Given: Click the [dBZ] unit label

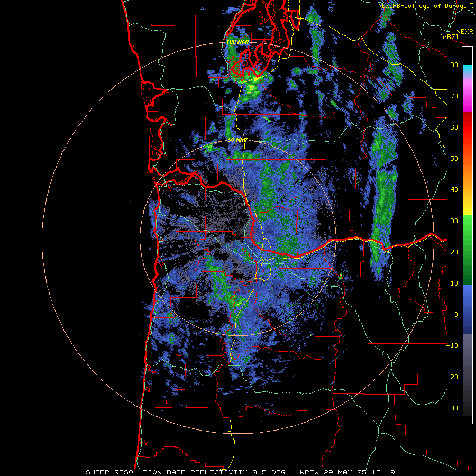Looking at the screenshot, I should tap(449, 37).
